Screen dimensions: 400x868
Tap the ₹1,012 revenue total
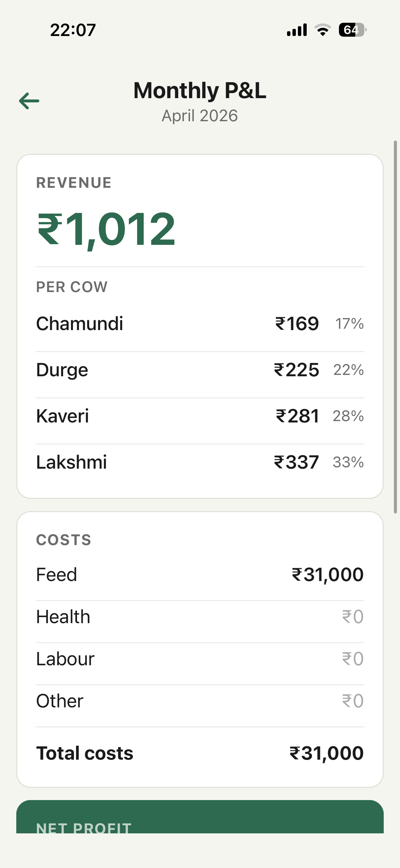106,229
